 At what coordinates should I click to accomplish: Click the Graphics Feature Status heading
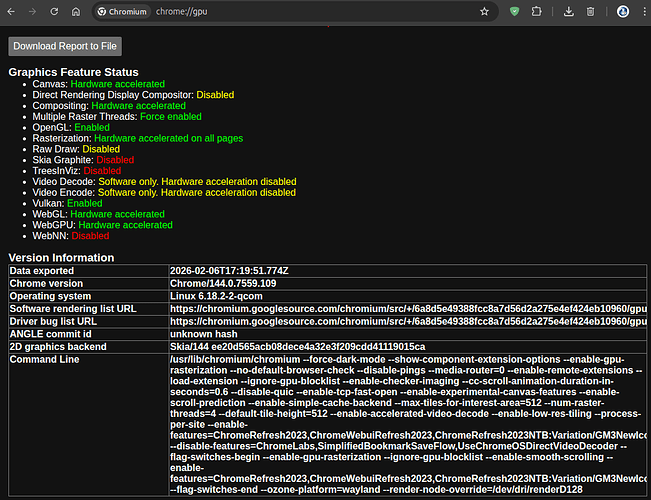click(73, 72)
